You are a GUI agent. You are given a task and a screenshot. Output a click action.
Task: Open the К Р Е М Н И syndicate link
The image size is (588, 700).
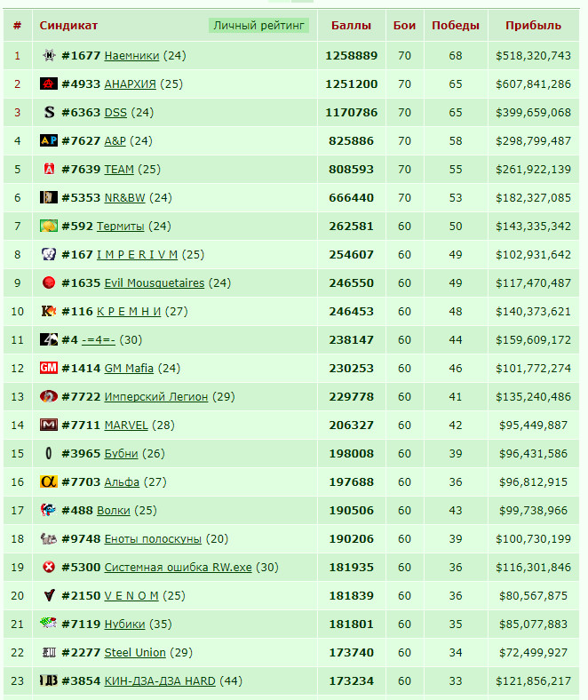pos(129,311)
